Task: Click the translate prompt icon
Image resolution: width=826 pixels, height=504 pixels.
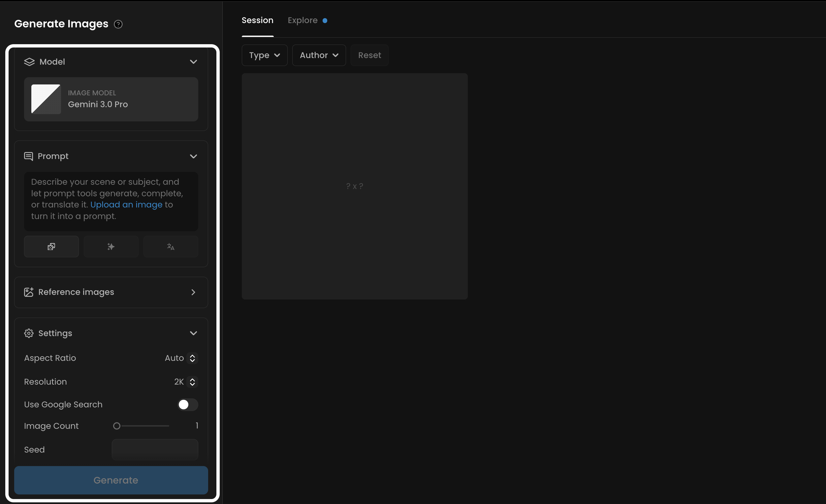Action: pyautogui.click(x=171, y=247)
